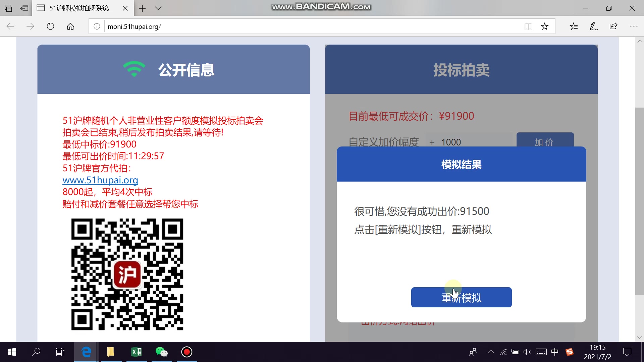Viewport: 644px width, 362px height.
Task: Open Windows search from taskbar
Action: (36, 352)
